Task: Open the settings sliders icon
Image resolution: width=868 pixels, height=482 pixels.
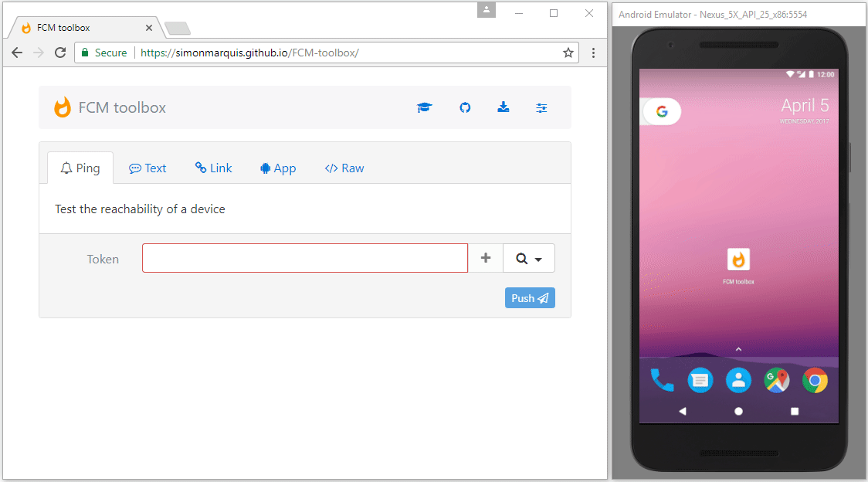Action: [541, 108]
